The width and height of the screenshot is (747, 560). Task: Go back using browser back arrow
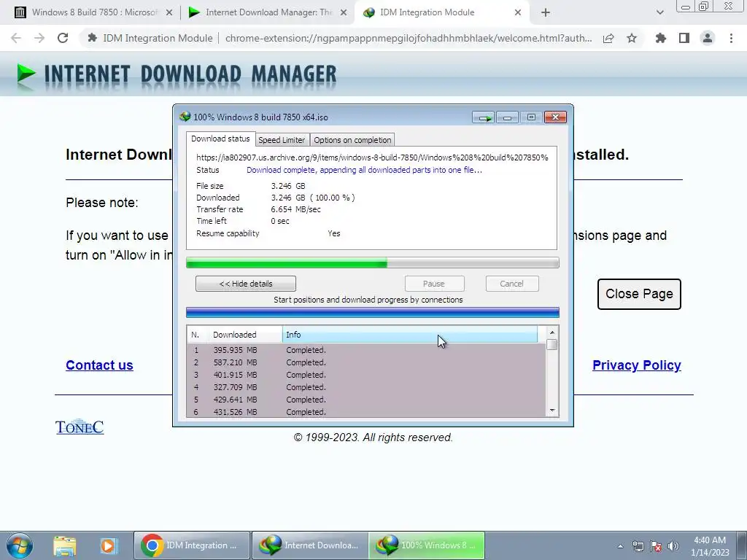point(16,38)
